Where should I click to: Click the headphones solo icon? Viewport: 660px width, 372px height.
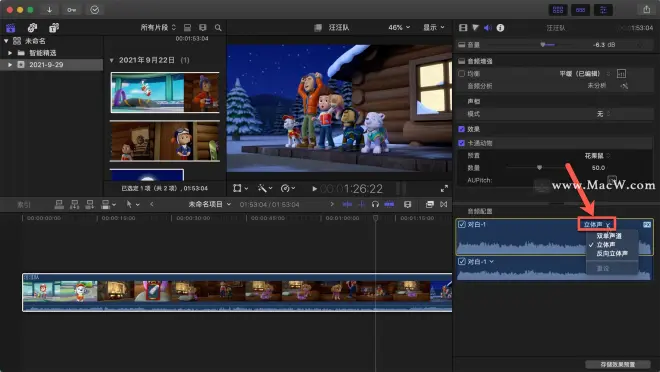(375, 204)
